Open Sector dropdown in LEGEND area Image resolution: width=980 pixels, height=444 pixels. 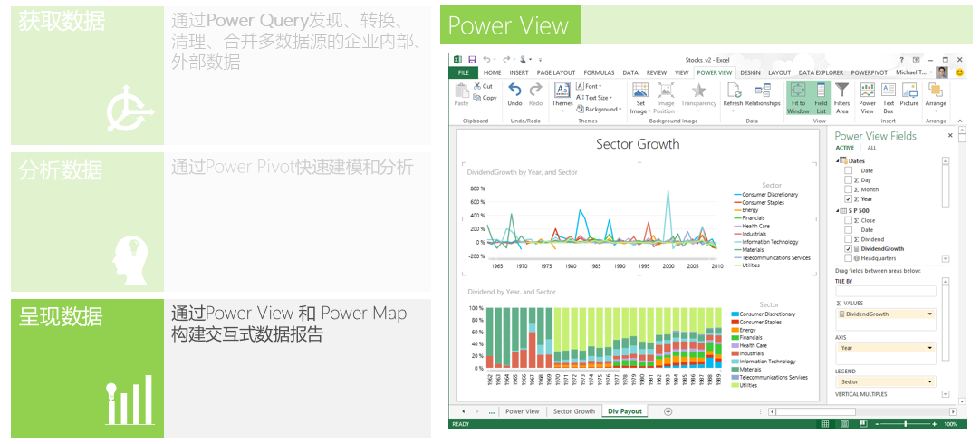[930, 381]
